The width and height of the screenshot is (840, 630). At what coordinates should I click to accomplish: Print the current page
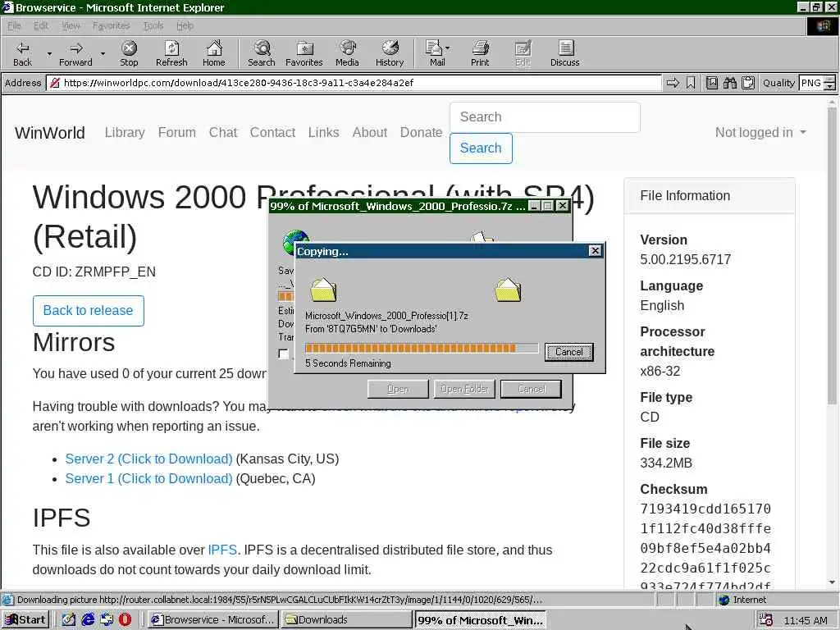[x=480, y=53]
